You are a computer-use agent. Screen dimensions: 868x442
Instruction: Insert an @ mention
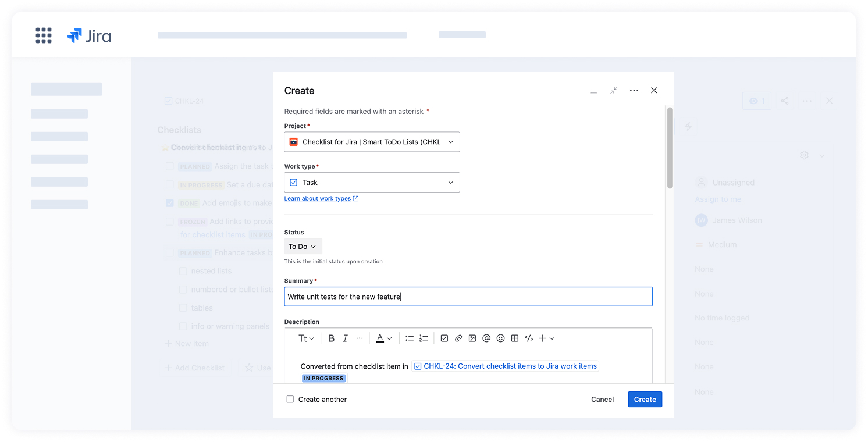click(486, 338)
